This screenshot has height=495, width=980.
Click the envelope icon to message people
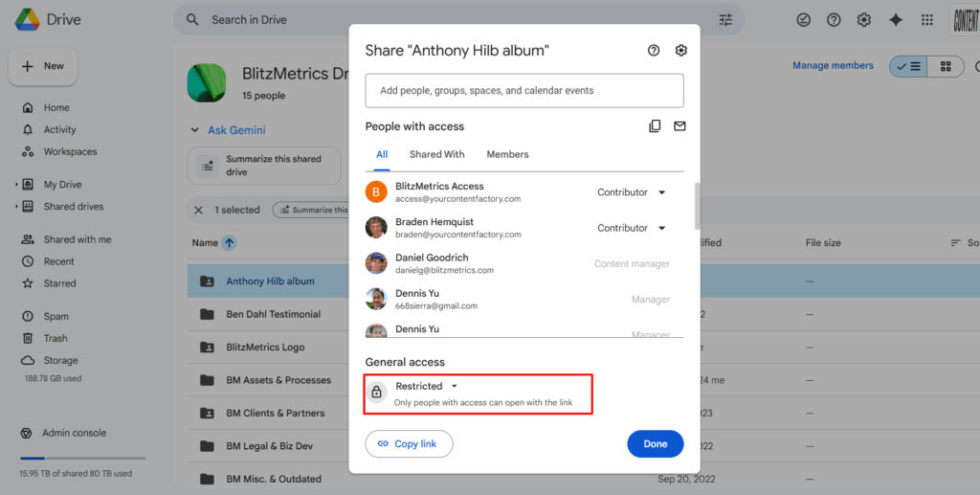(x=679, y=126)
